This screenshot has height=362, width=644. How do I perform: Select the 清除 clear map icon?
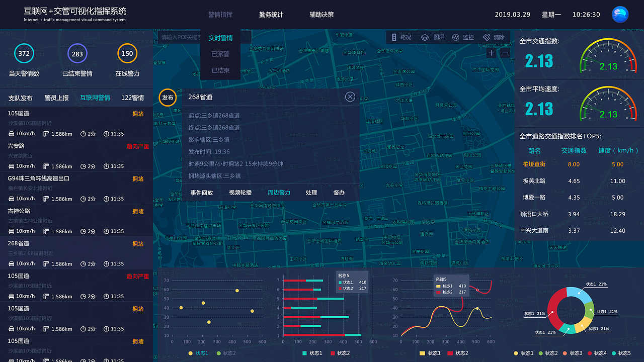point(494,37)
